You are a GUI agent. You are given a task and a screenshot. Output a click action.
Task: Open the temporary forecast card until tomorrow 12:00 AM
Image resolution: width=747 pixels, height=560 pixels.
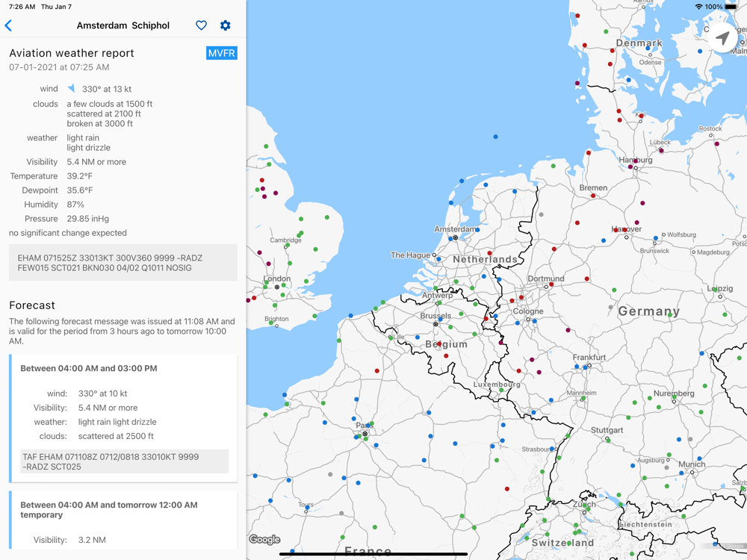[x=123, y=520]
